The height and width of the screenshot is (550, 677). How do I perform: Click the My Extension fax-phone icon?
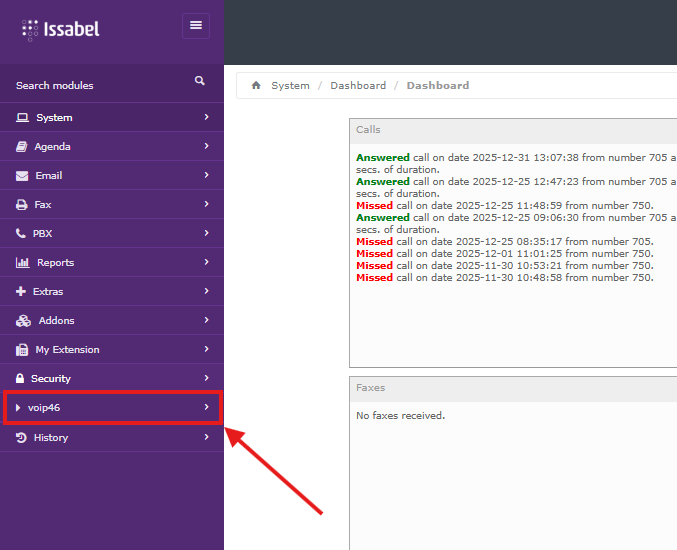pyautogui.click(x=22, y=350)
